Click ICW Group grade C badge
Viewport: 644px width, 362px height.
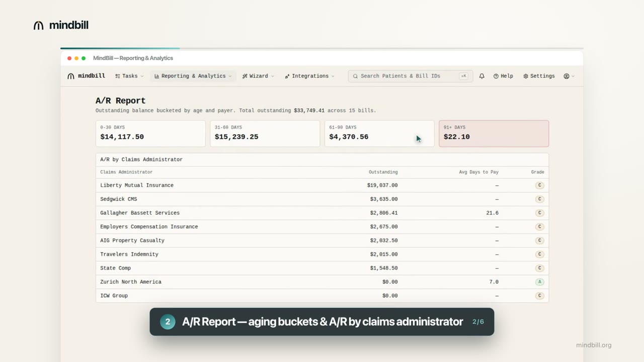[540, 296]
